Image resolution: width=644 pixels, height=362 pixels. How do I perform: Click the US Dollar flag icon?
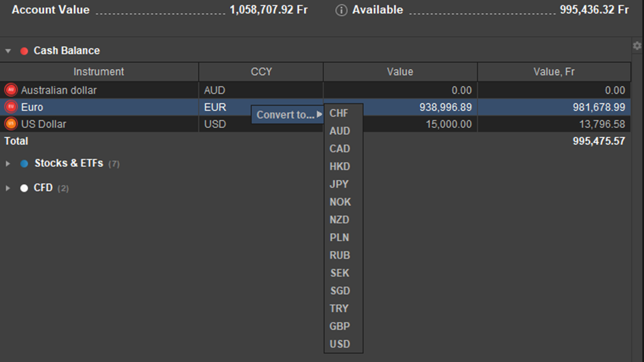coord(10,124)
